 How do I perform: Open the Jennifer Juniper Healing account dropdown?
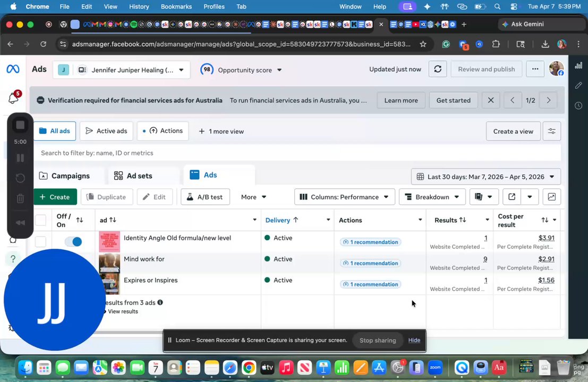122,70
